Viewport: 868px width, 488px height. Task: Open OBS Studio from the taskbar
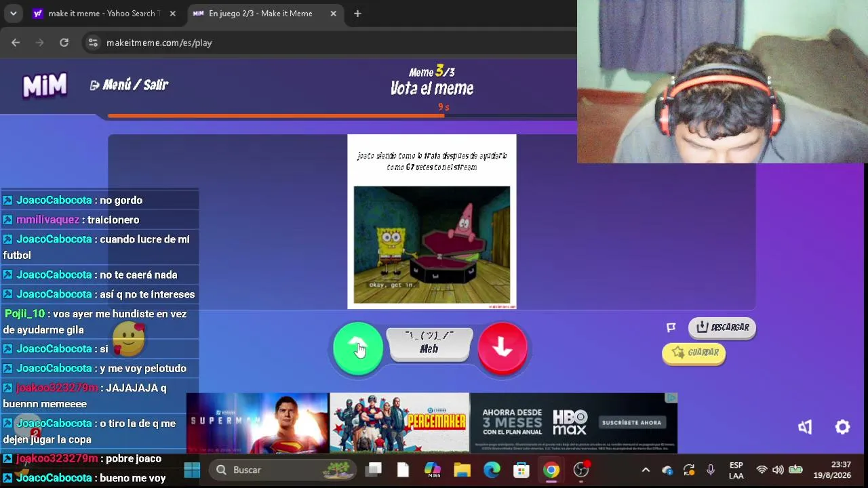581,470
